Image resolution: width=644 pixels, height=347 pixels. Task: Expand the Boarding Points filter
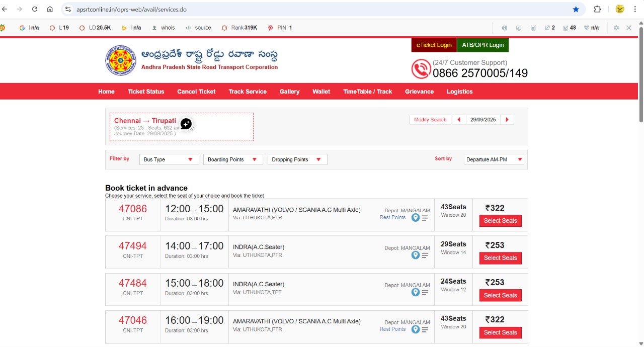232,159
